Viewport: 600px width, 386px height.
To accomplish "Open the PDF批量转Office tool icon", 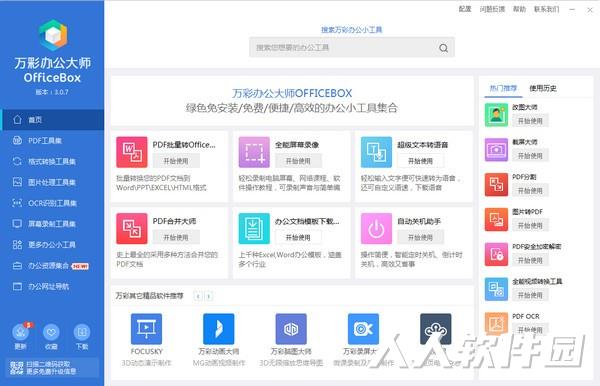I will click(x=132, y=152).
